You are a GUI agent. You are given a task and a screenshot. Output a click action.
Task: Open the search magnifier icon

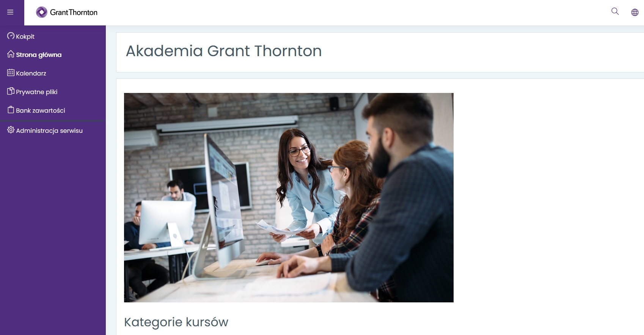pyautogui.click(x=615, y=11)
